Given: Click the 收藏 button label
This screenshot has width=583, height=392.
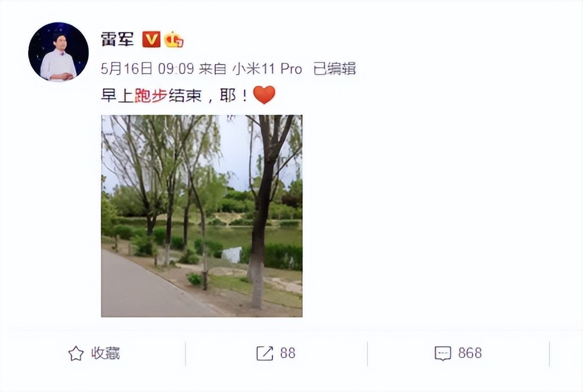Looking at the screenshot, I should [x=106, y=353].
